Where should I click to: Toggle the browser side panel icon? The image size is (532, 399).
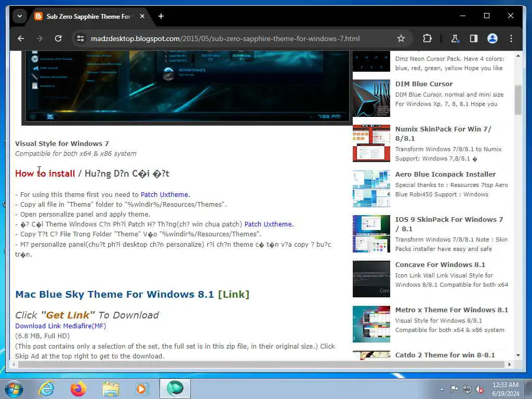[x=474, y=38]
